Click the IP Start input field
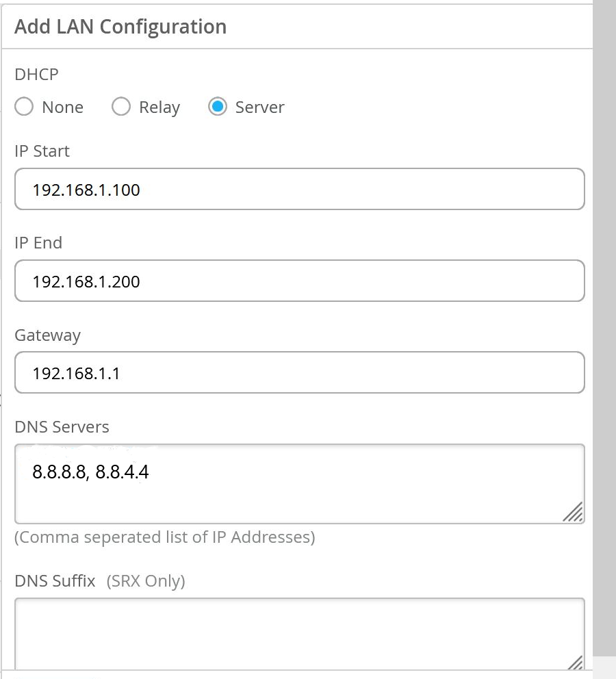This screenshot has height=679, width=616. point(299,189)
